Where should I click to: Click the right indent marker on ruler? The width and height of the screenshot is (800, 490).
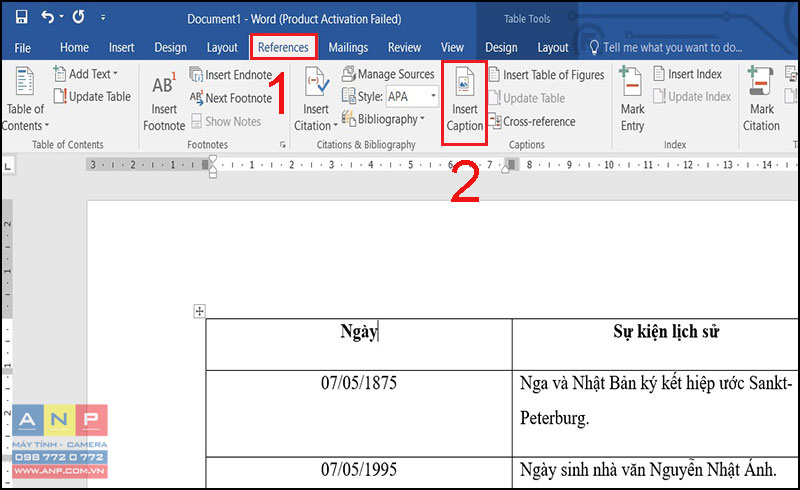[505, 169]
